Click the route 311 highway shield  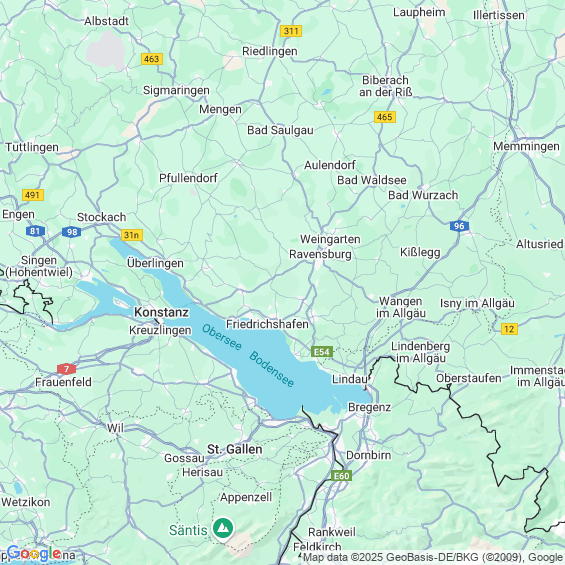[291, 31]
